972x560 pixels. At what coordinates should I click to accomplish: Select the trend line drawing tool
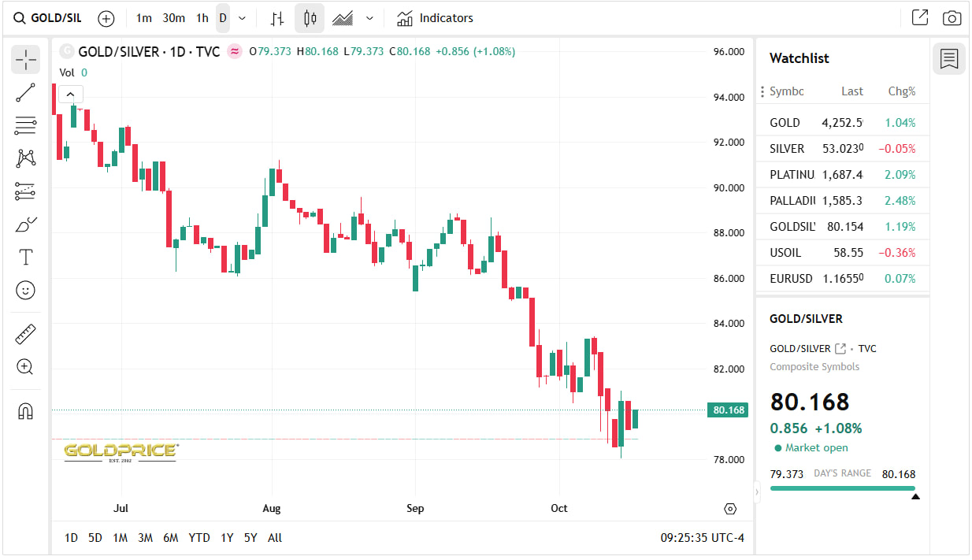click(x=25, y=93)
